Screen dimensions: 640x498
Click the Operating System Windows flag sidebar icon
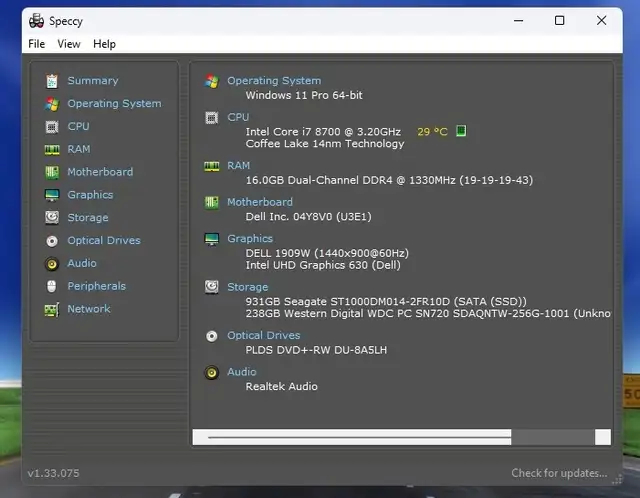(x=52, y=104)
